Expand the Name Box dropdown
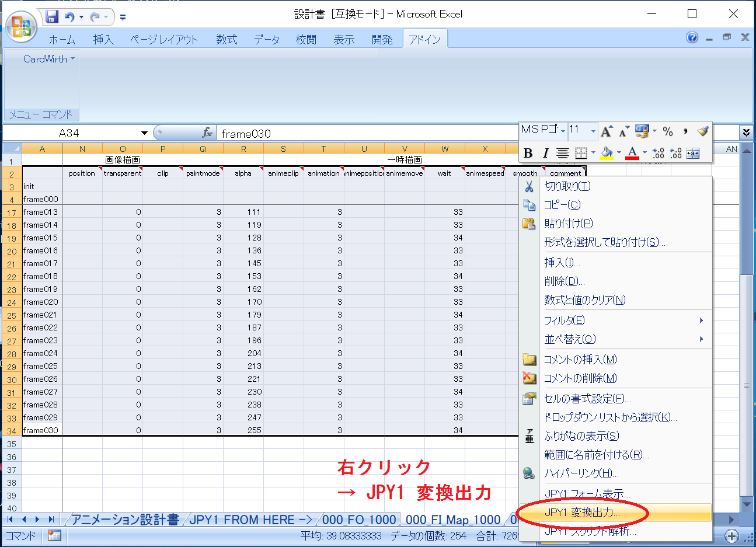Image resolution: width=756 pixels, height=547 pixels. click(144, 133)
